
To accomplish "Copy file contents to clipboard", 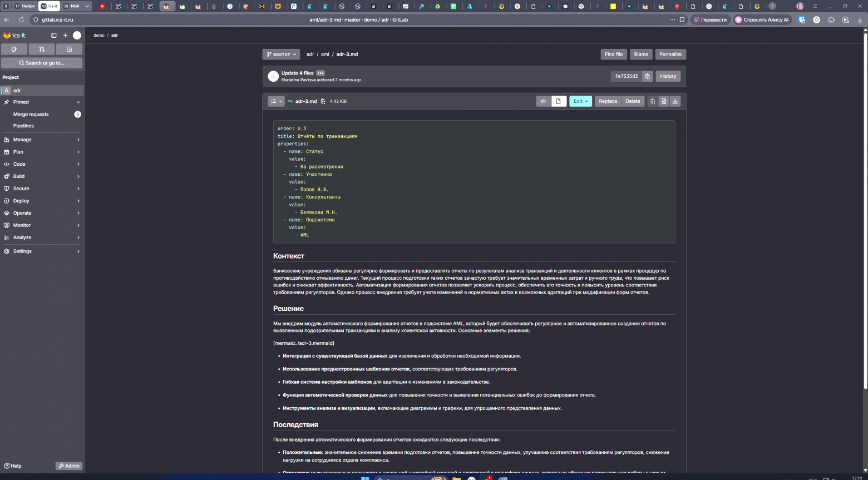I will tap(653, 101).
